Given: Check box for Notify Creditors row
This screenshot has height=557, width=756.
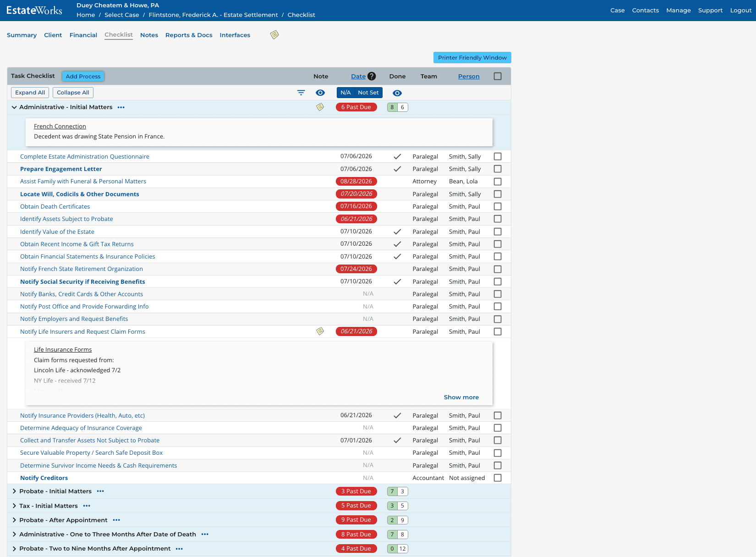Looking at the screenshot, I should coord(498,478).
